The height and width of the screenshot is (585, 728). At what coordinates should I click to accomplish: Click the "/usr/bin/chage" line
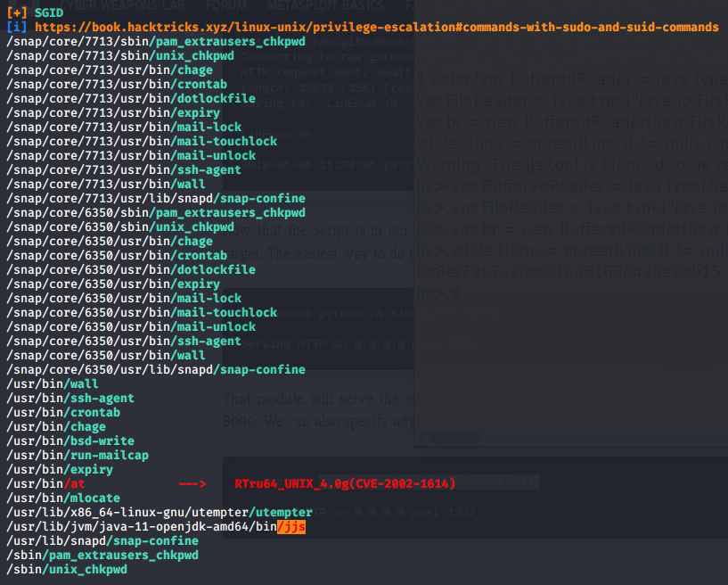point(56,426)
